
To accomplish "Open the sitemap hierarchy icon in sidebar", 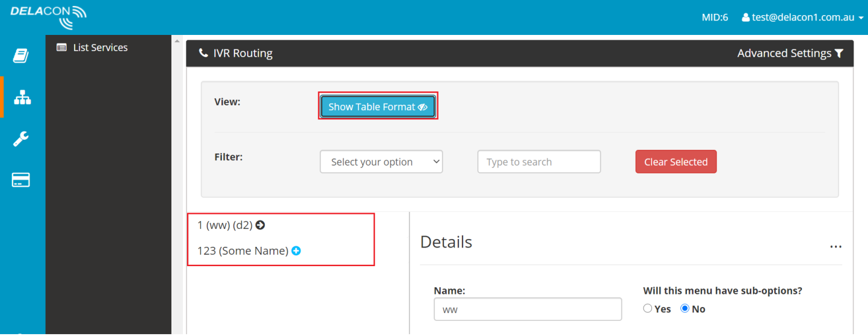I will pyautogui.click(x=22, y=98).
